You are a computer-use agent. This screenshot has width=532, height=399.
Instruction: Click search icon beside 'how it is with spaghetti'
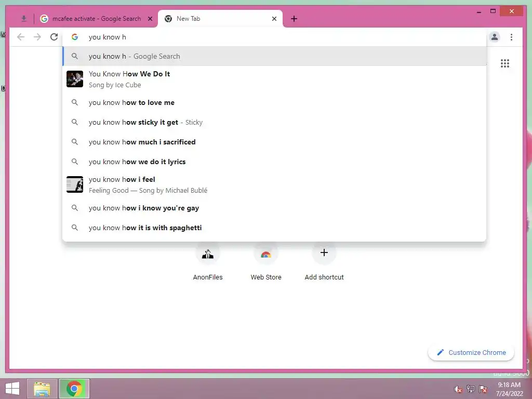[x=75, y=228]
